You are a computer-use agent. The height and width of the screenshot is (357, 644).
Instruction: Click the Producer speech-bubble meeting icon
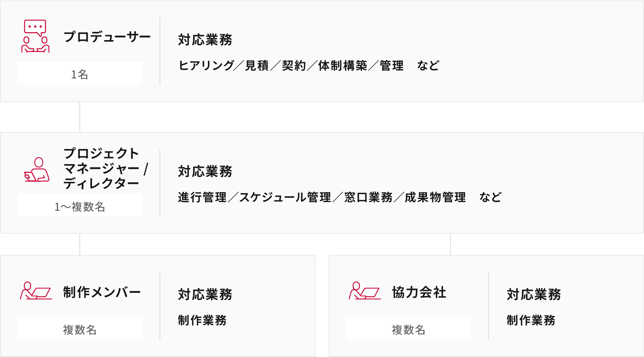click(x=35, y=36)
